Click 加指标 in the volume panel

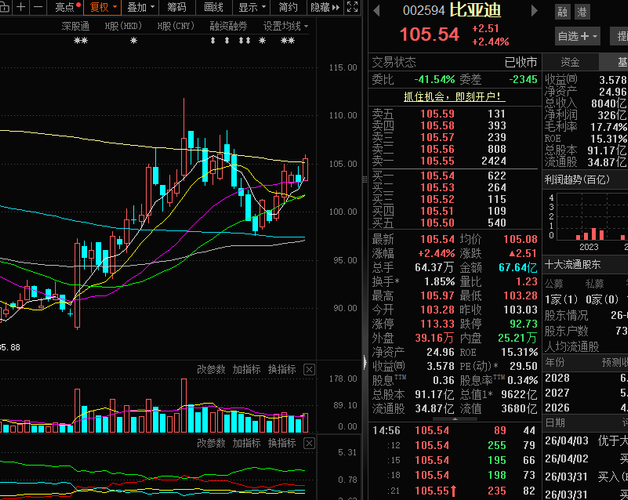click(x=247, y=369)
